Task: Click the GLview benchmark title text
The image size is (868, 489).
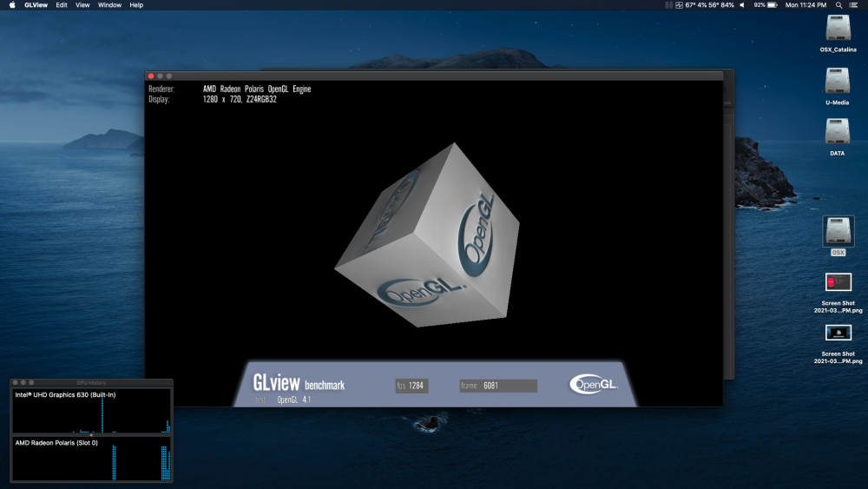Action: [x=299, y=383]
